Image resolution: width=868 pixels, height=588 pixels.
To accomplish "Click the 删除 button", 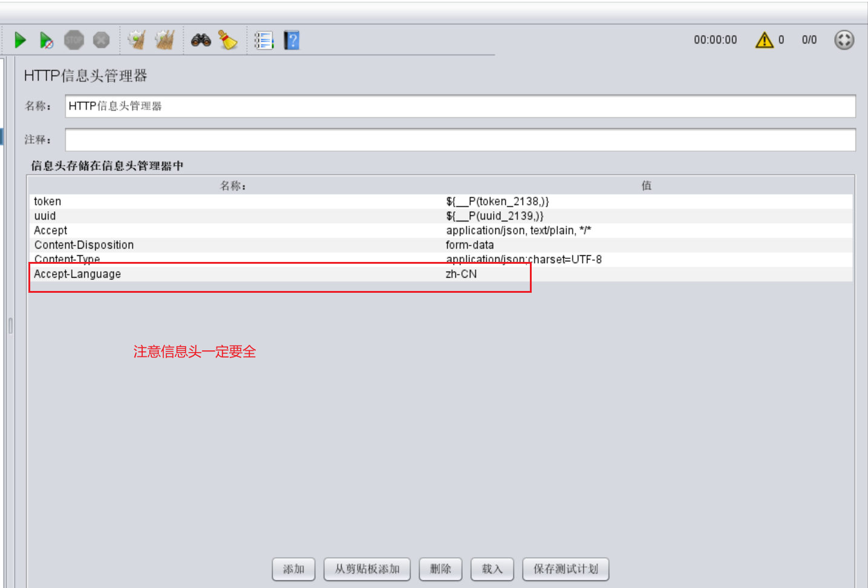I will pos(440,569).
